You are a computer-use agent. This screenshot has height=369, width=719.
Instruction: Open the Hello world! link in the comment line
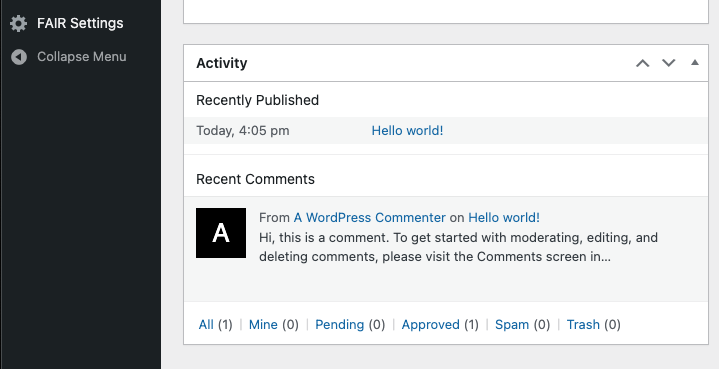(x=504, y=218)
